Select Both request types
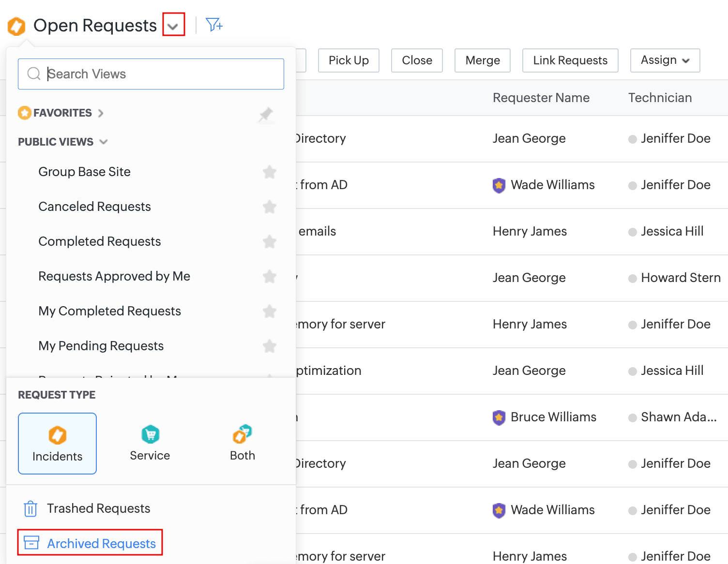 point(243,443)
